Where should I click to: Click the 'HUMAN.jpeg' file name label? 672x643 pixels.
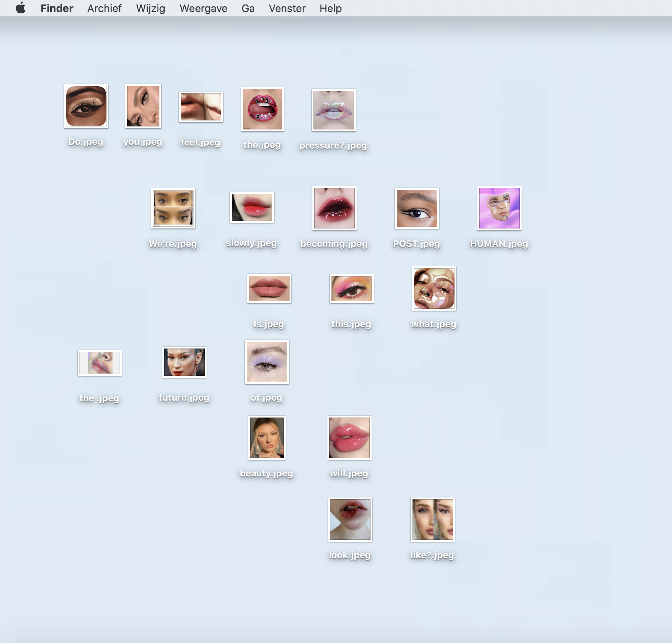tap(499, 244)
